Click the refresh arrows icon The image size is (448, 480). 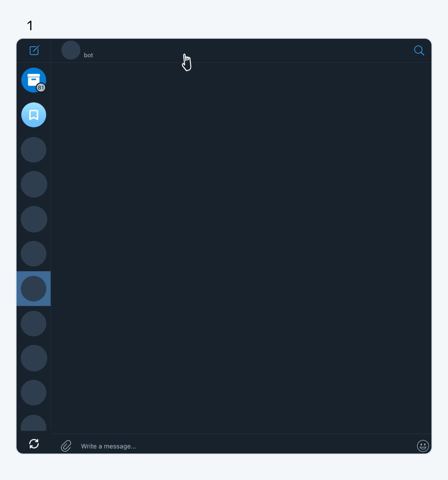click(34, 444)
